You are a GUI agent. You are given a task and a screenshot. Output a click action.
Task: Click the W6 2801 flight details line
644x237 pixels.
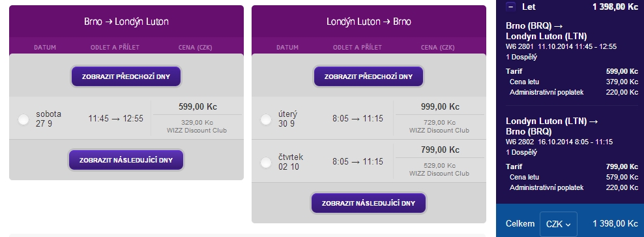click(x=561, y=46)
